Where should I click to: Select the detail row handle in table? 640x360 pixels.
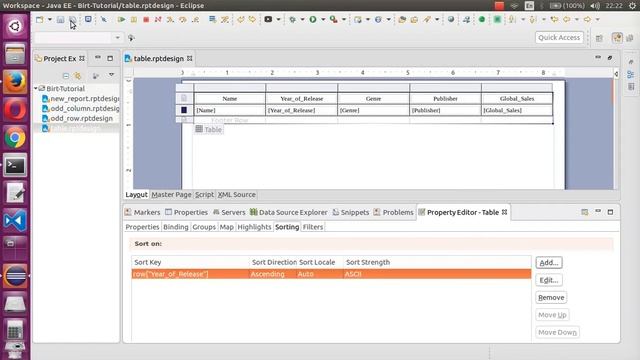tap(184, 110)
